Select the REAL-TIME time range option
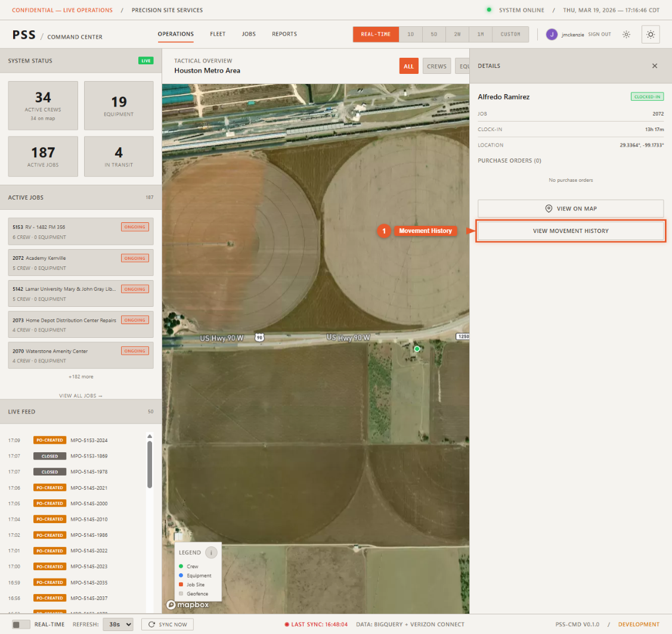The width and height of the screenshot is (672, 634). pyautogui.click(x=376, y=35)
